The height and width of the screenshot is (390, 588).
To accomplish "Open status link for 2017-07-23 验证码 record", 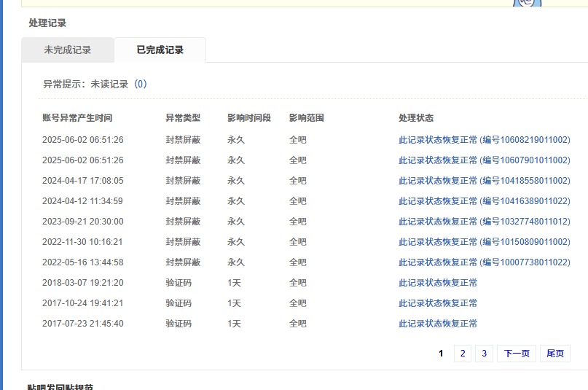I will click(x=438, y=324).
